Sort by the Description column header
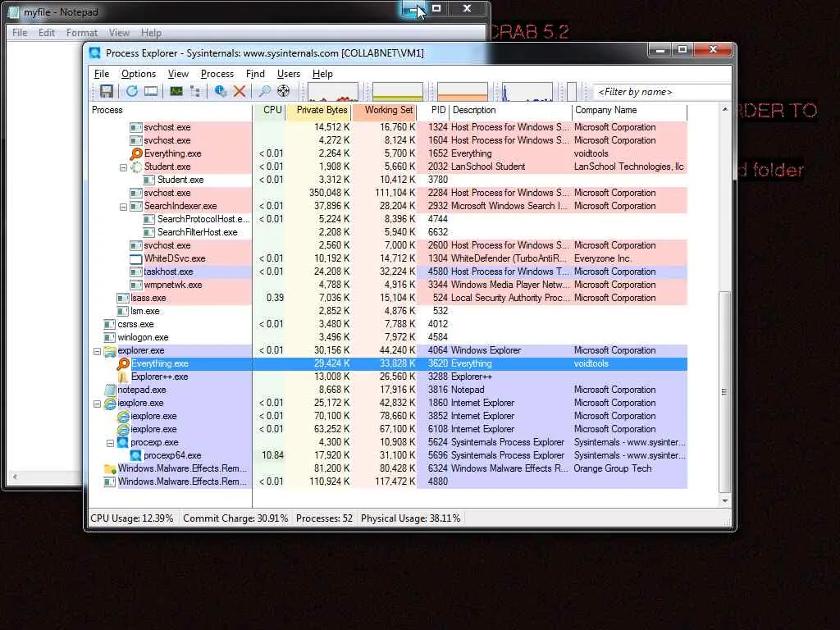The height and width of the screenshot is (630, 840). (510, 110)
